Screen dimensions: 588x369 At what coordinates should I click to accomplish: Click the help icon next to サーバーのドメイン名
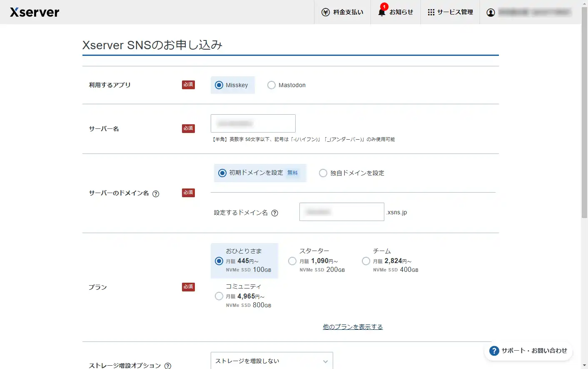pyautogui.click(x=156, y=193)
